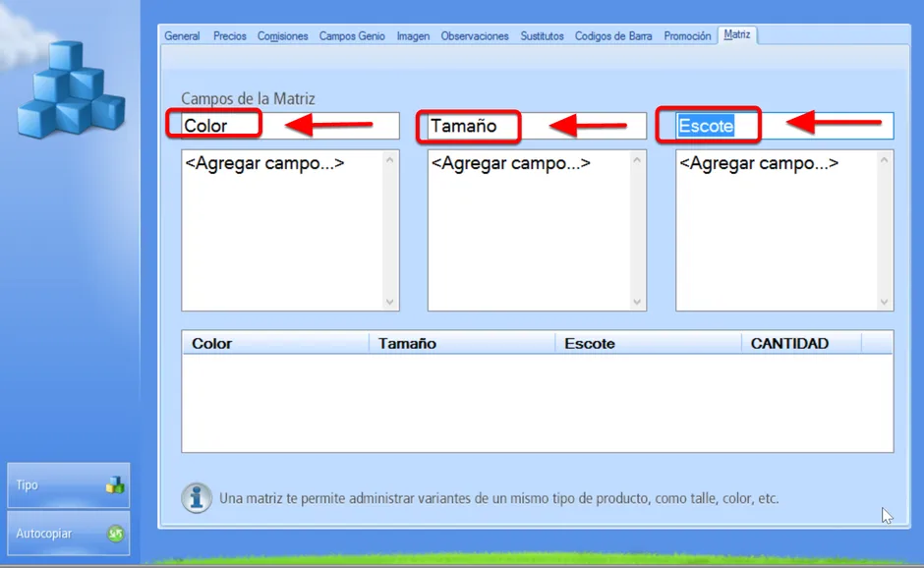Select Agregar campo in Color list
Image resolution: width=924 pixels, height=568 pixels.
point(264,163)
